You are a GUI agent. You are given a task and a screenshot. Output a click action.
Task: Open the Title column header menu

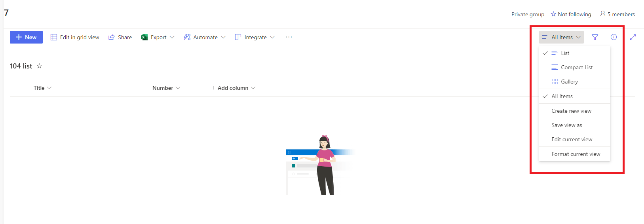coord(43,88)
